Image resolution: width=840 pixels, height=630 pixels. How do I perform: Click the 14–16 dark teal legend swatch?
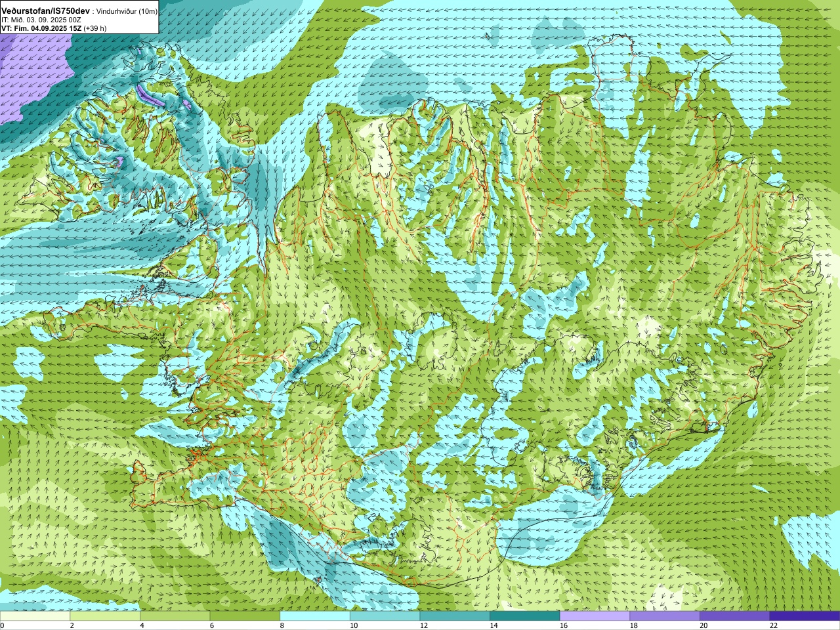pyautogui.click(x=525, y=616)
